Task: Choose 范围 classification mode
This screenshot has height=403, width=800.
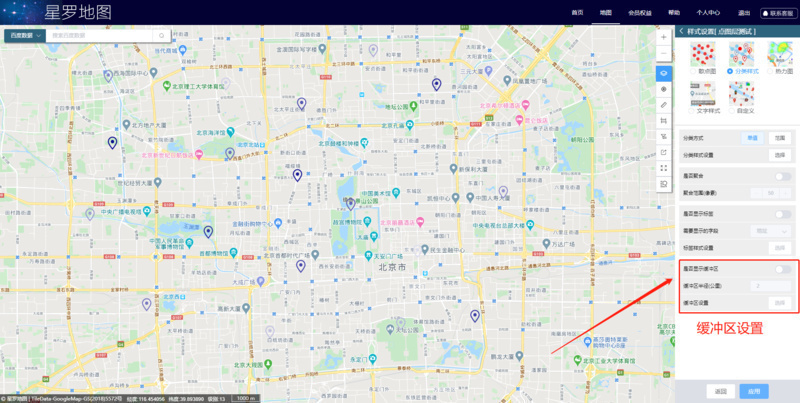Action: click(x=780, y=138)
